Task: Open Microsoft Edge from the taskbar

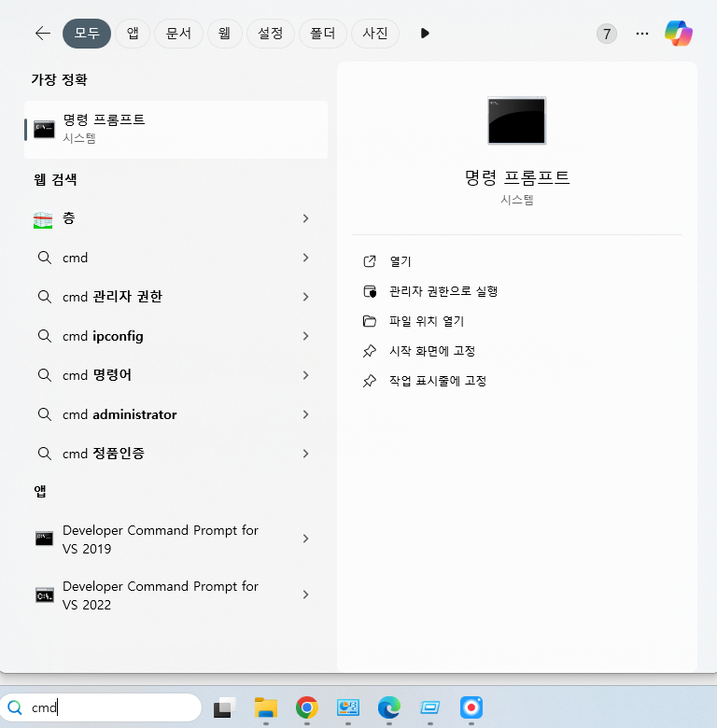Action: [389, 707]
